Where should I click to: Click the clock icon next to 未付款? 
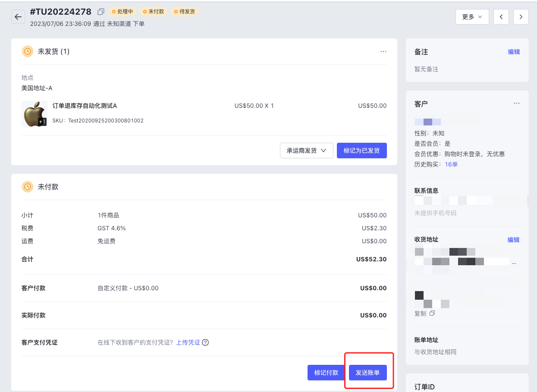tap(27, 186)
